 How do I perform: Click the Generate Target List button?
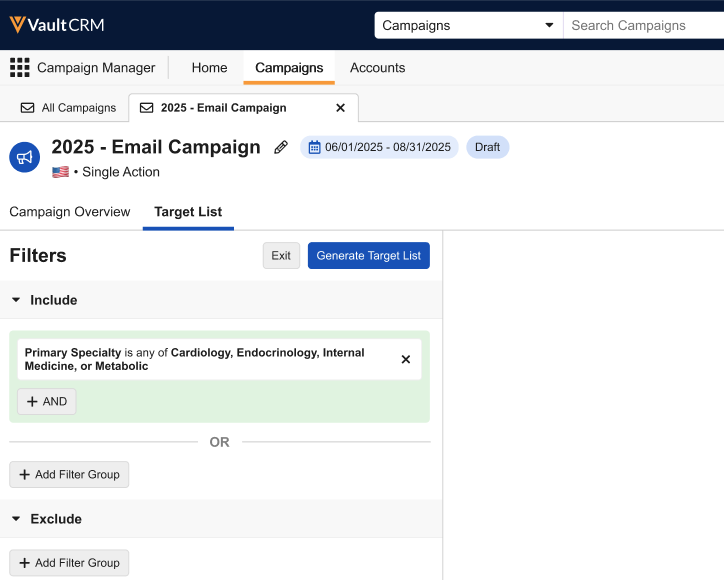point(368,256)
